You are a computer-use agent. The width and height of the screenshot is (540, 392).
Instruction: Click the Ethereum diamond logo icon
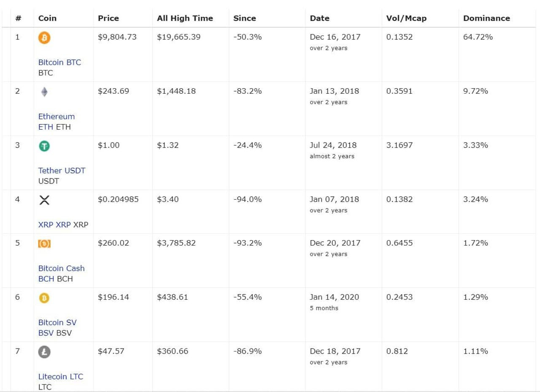[x=44, y=92]
